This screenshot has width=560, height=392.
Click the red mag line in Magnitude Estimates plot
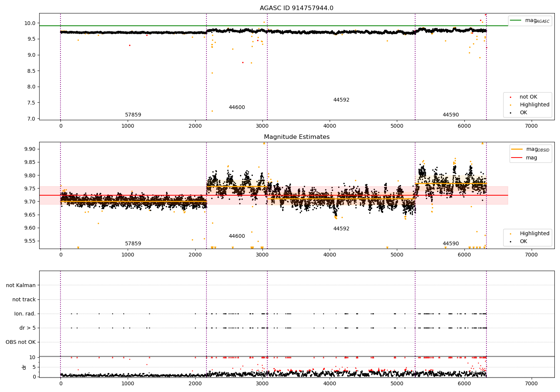(274, 195)
